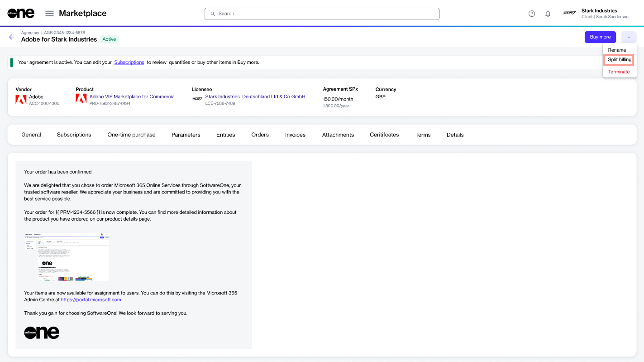Image resolution: width=644 pixels, height=362 pixels.
Task: Select Terminate in the actions menu
Action: (x=619, y=72)
